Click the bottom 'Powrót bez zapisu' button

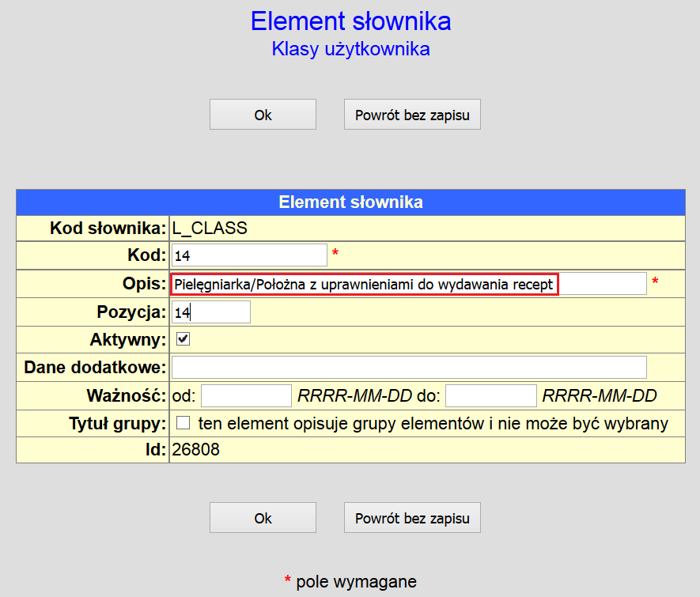point(412,518)
